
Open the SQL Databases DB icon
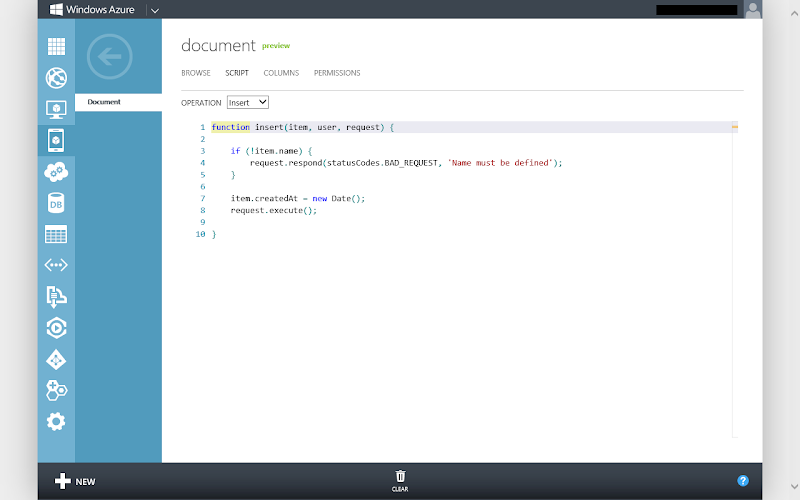point(56,203)
